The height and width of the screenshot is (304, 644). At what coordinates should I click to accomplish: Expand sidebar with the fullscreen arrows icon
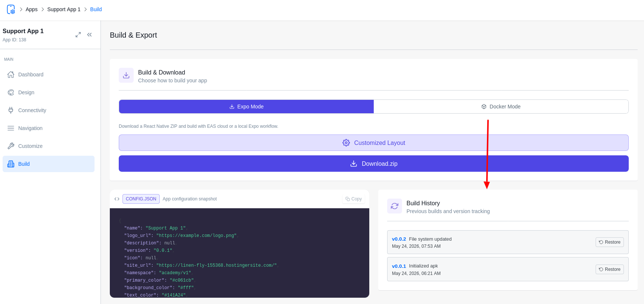[x=78, y=35]
